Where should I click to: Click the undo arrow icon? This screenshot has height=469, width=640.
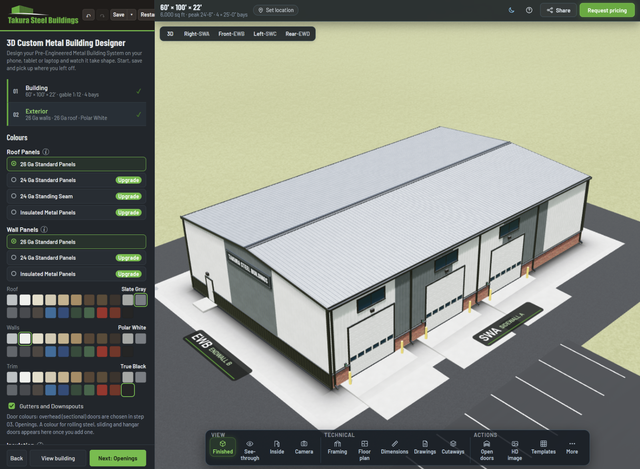pos(89,15)
